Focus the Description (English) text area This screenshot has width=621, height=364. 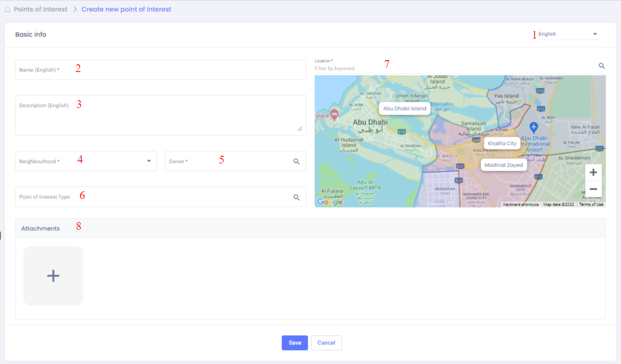(x=161, y=115)
